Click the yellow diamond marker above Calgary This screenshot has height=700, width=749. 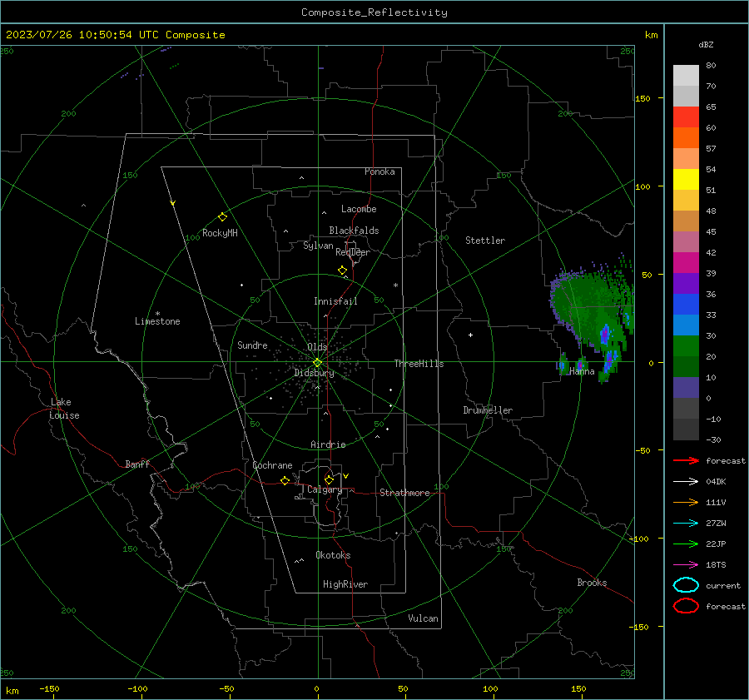(x=329, y=479)
